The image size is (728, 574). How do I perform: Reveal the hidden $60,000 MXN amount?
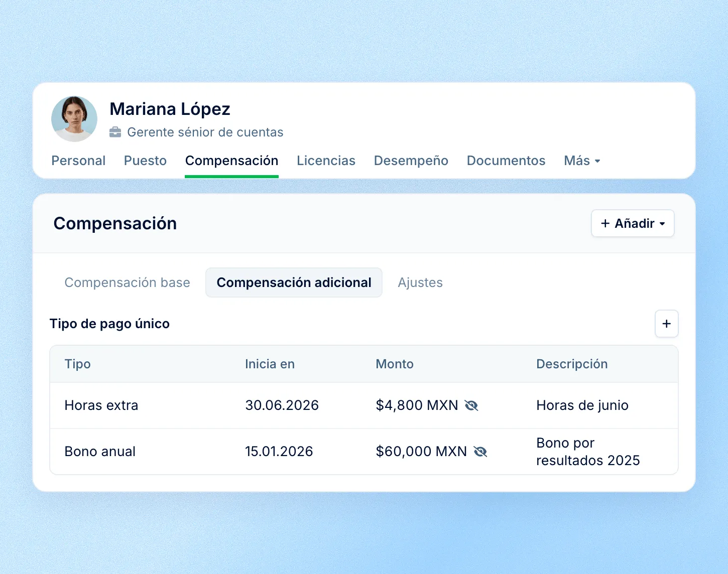480,452
